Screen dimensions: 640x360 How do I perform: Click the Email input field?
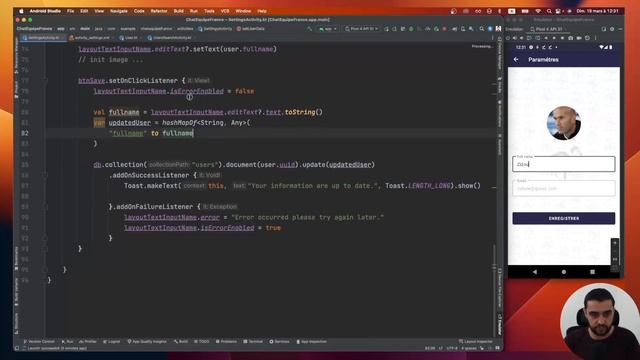pyautogui.click(x=564, y=188)
